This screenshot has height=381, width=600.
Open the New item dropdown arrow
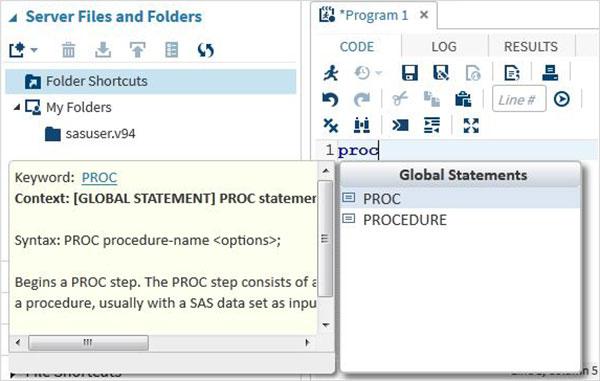pos(34,50)
